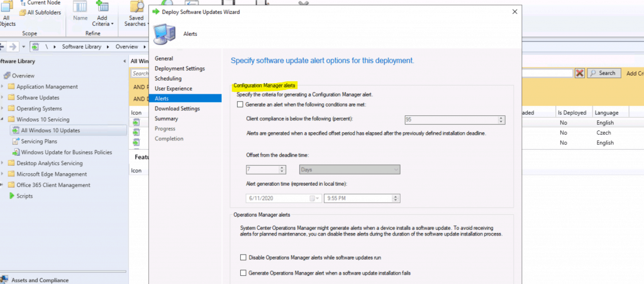Go to the Scheduling wizard page
The height and width of the screenshot is (284, 644).
[x=168, y=79]
